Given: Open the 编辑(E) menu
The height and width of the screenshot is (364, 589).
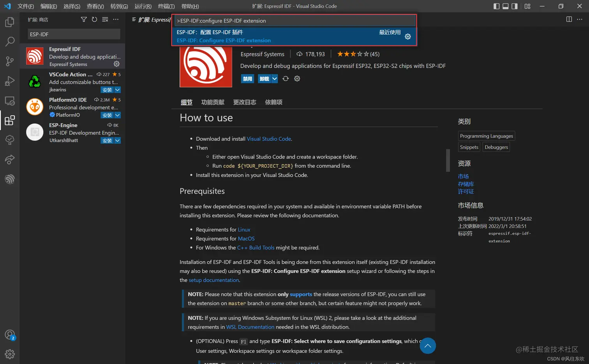Looking at the screenshot, I should pyautogui.click(x=49, y=6).
